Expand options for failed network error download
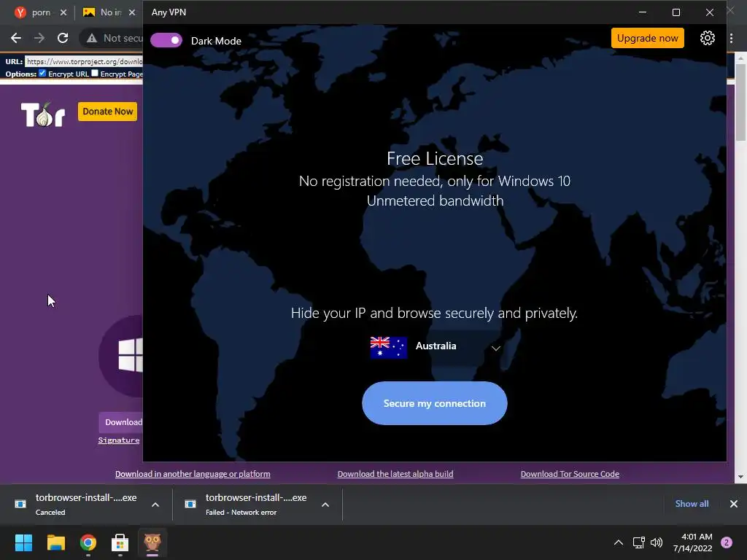 (x=325, y=505)
